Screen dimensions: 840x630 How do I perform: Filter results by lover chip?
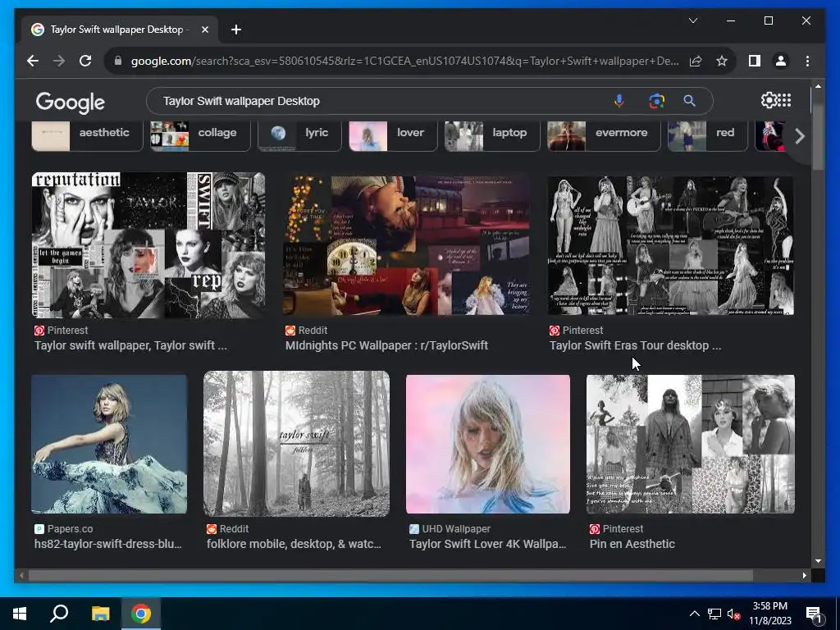point(393,136)
